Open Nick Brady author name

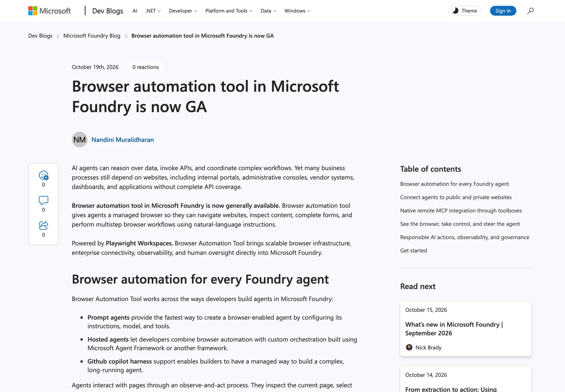428,348
